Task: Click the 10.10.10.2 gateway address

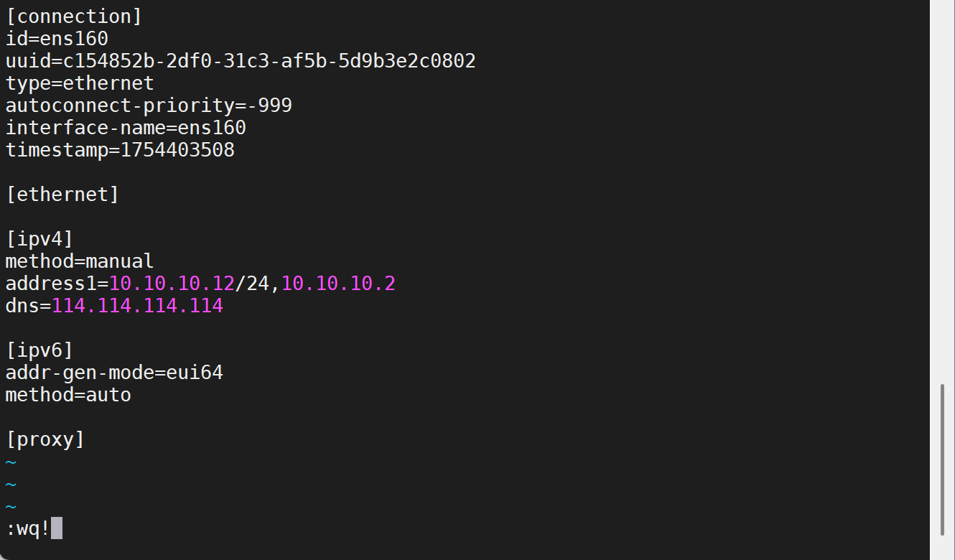Action: pyautogui.click(x=338, y=284)
